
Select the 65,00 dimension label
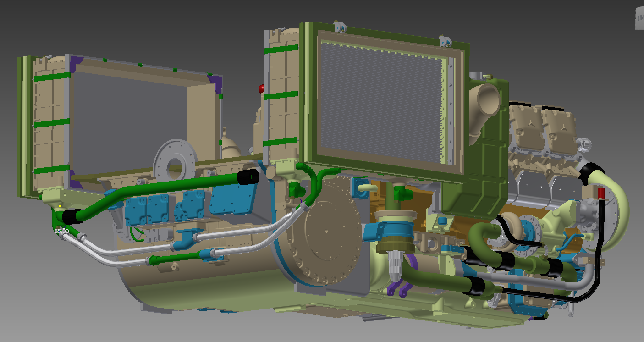[x=61, y=232]
